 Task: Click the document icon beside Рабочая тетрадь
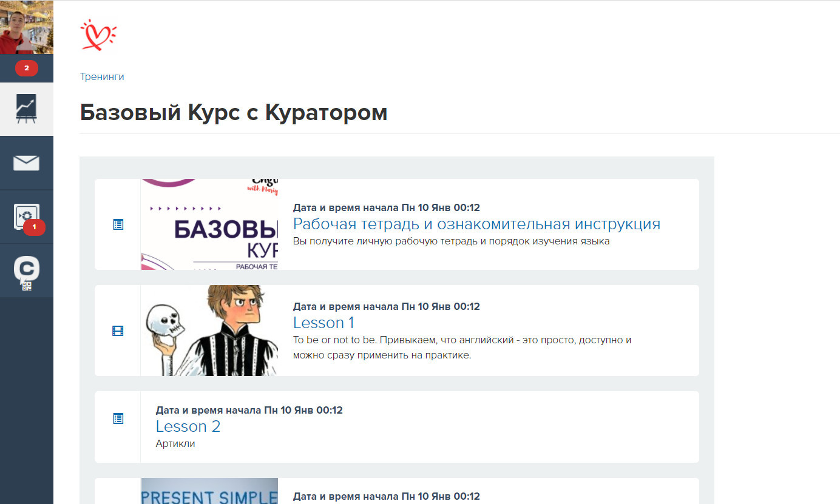118,224
